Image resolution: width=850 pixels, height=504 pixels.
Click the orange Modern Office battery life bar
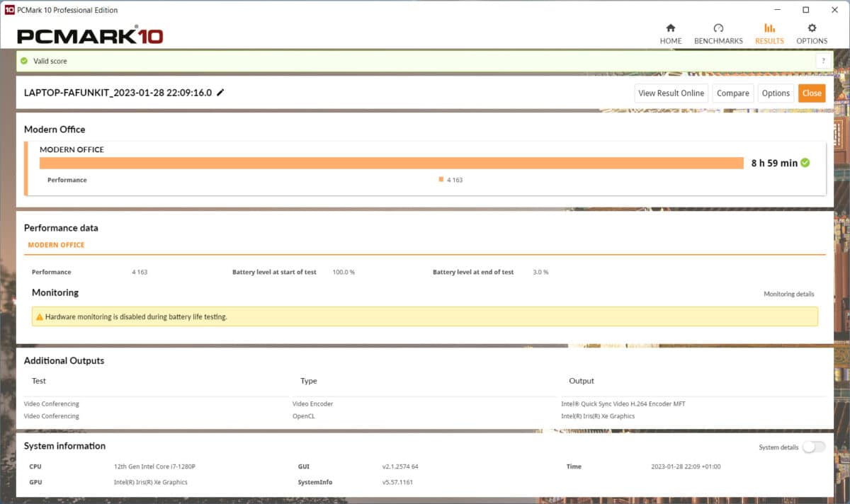[392, 163]
